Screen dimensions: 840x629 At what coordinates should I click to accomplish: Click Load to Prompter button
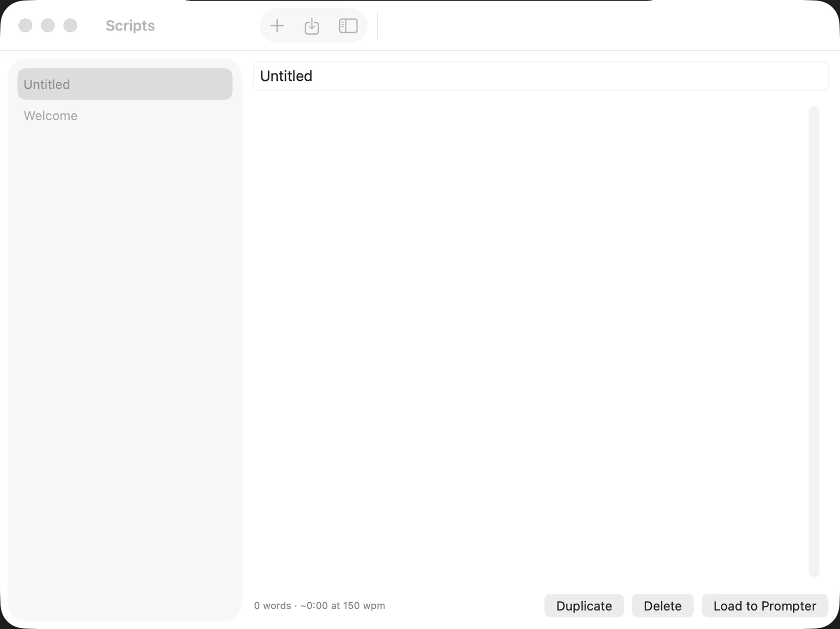pyautogui.click(x=765, y=606)
